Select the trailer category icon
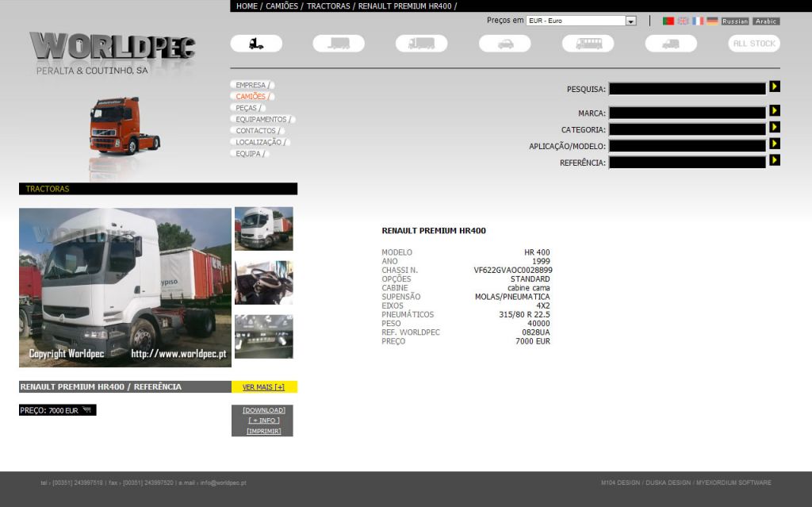The height and width of the screenshot is (507, 812). pyautogui.click(x=339, y=44)
